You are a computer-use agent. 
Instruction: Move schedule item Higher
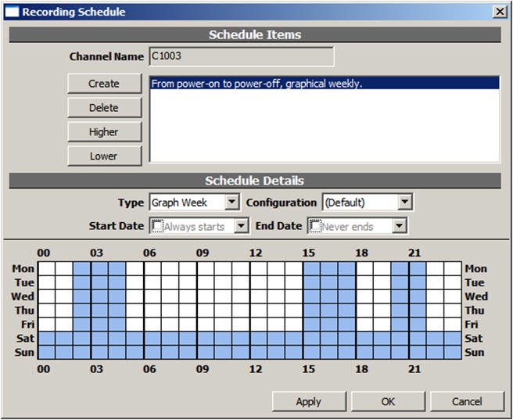pyautogui.click(x=104, y=132)
